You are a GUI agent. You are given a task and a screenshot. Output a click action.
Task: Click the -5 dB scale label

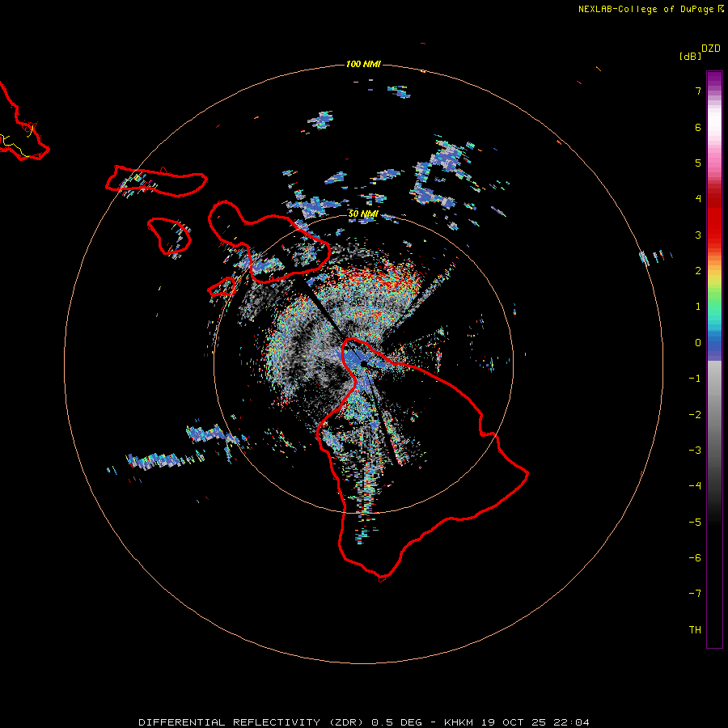click(x=695, y=523)
